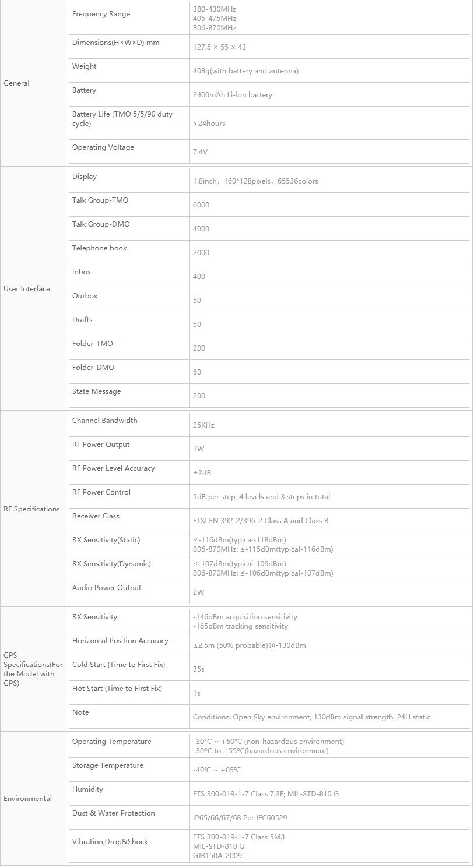Select the Vibration,Drop&Shock row label
Screen dimensions: 474x868
tap(110, 842)
